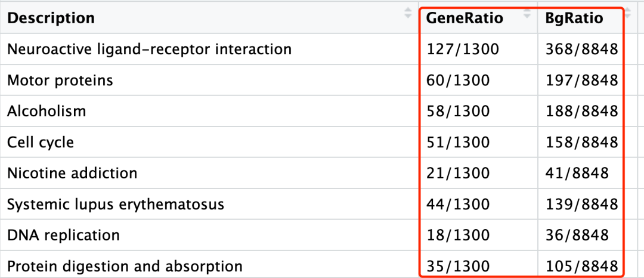This screenshot has height=278, width=644.
Task: Select the BgRatio column header
Action: [x=574, y=18]
